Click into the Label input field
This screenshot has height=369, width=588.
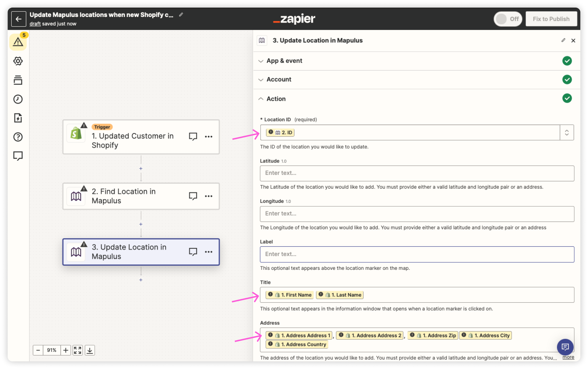pyautogui.click(x=417, y=254)
